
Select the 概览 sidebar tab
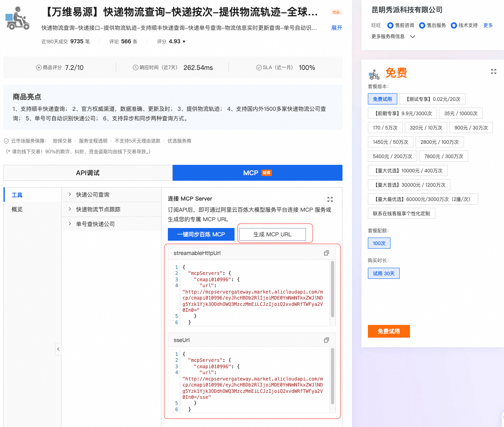[x=32, y=209]
